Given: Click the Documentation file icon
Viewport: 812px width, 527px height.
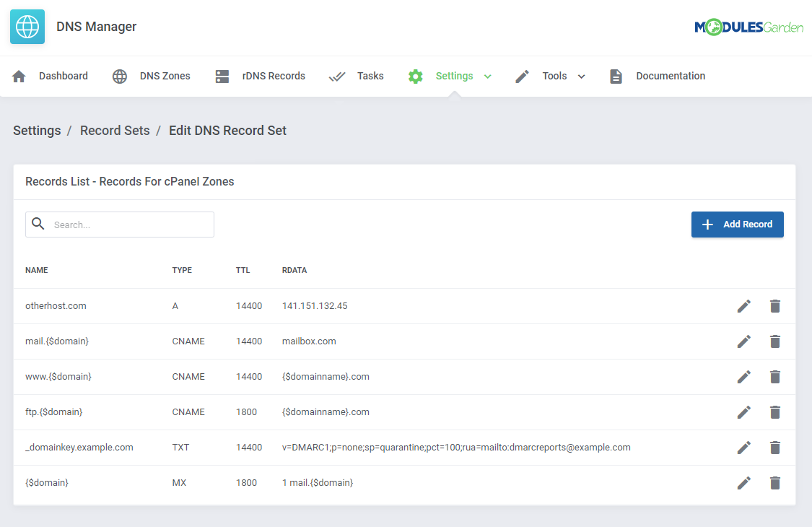Looking at the screenshot, I should pos(616,77).
